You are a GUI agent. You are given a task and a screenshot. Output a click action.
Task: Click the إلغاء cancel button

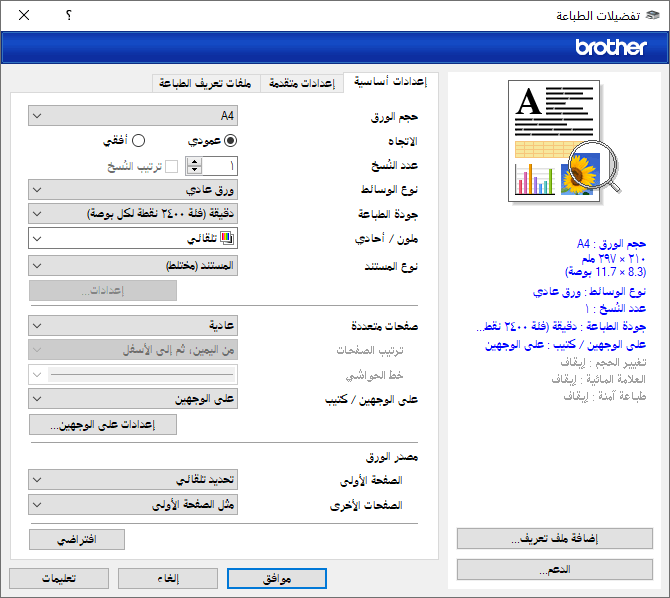[168, 579]
